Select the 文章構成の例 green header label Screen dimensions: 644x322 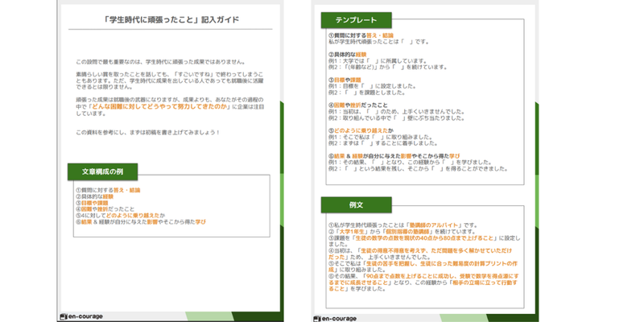click(x=102, y=171)
